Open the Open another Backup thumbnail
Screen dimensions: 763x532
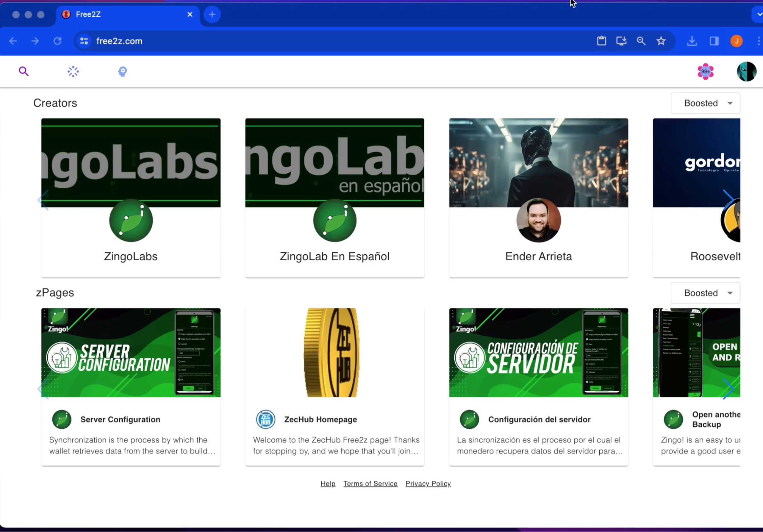tap(697, 353)
